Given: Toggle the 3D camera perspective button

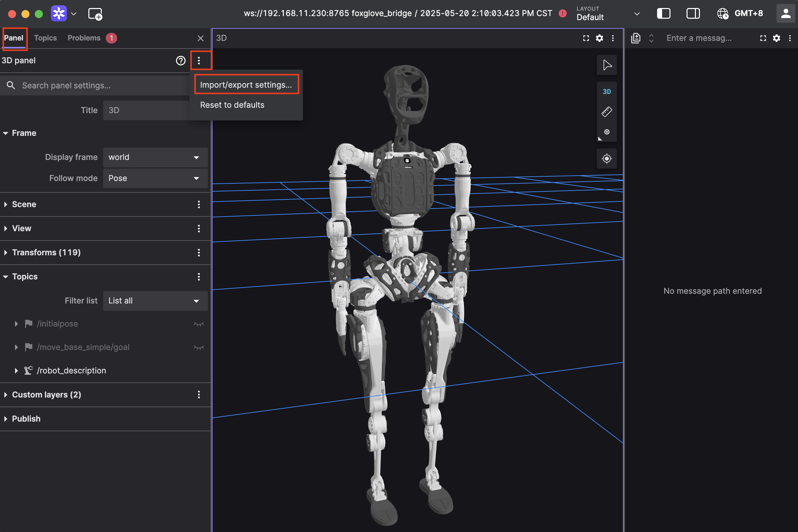Looking at the screenshot, I should pos(607,92).
